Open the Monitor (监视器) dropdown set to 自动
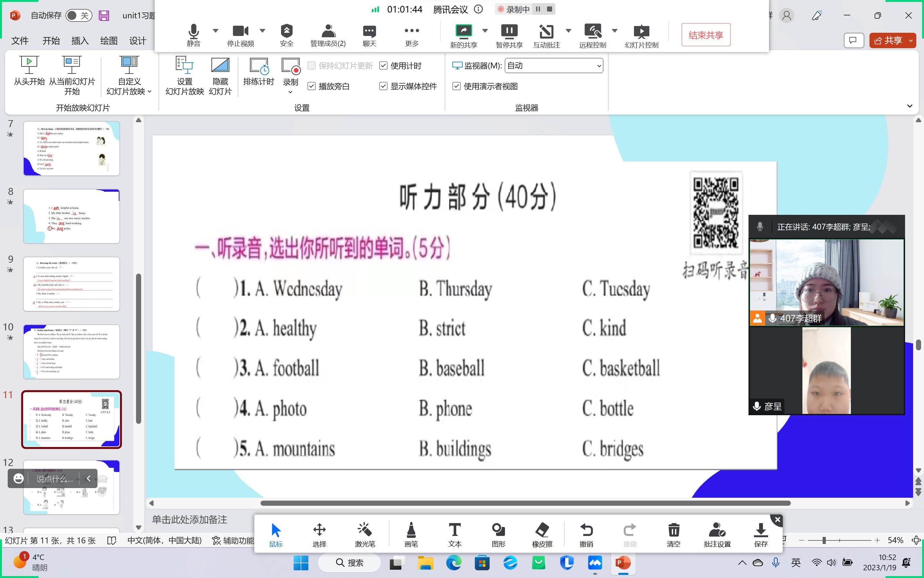Screen dimensions: 924x578 tap(554, 66)
